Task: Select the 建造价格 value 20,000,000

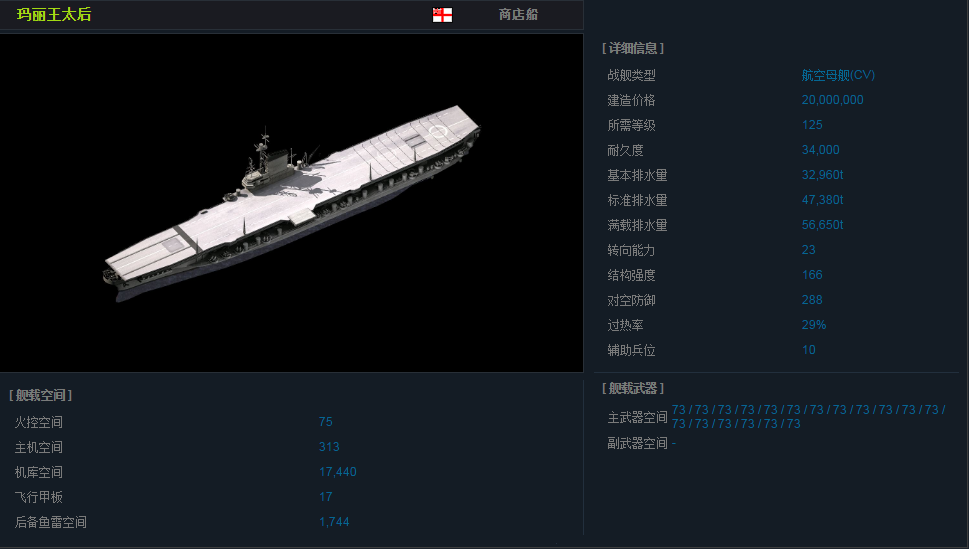Action: (832, 100)
